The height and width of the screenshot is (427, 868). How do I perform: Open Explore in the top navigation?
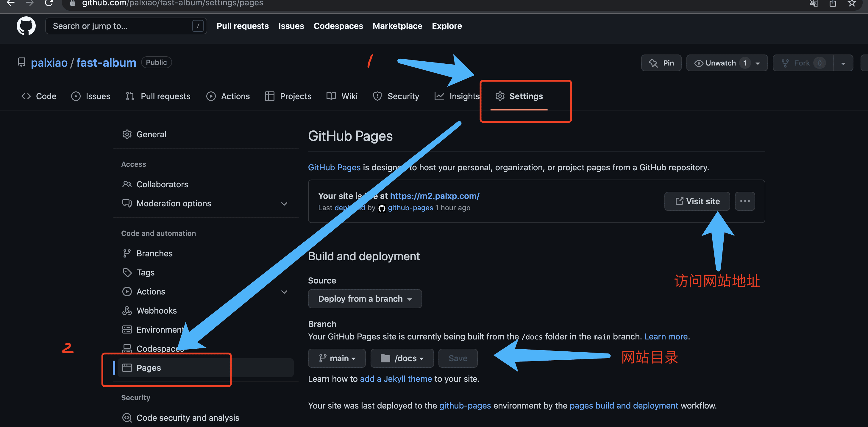click(x=447, y=26)
